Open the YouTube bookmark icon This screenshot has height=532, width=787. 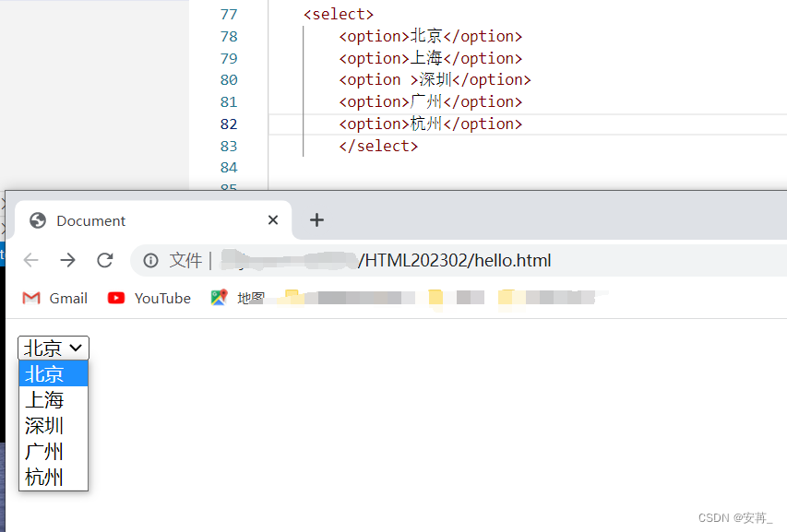pyautogui.click(x=116, y=298)
